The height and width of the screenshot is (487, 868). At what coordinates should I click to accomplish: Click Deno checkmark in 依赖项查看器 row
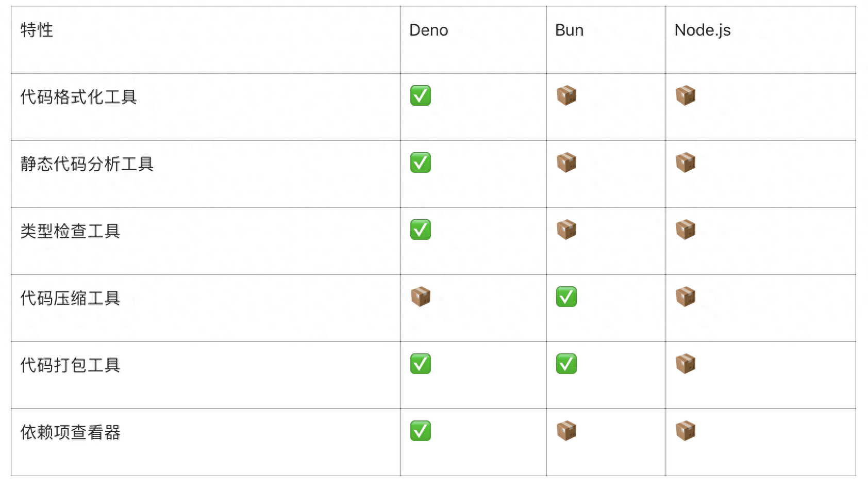[421, 431]
